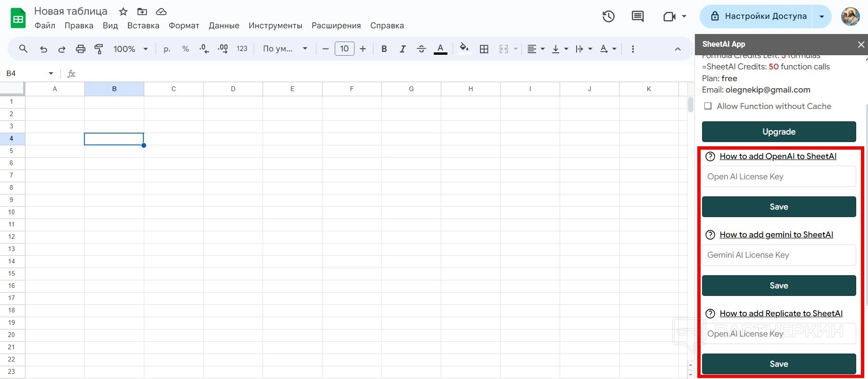Image resolution: width=868 pixels, height=379 pixels.
Task: Open the account profile avatar
Action: click(851, 17)
